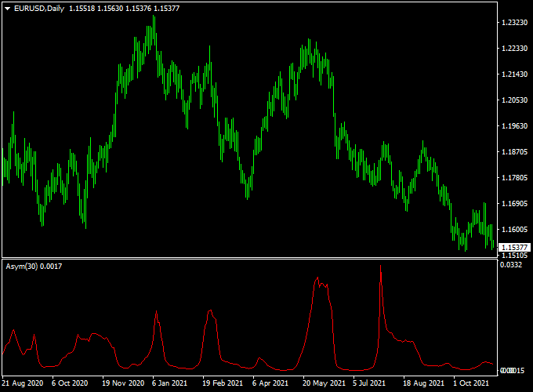Click the tallest red Asym indicator spike
Screen dimensions: 533x392
381,269
